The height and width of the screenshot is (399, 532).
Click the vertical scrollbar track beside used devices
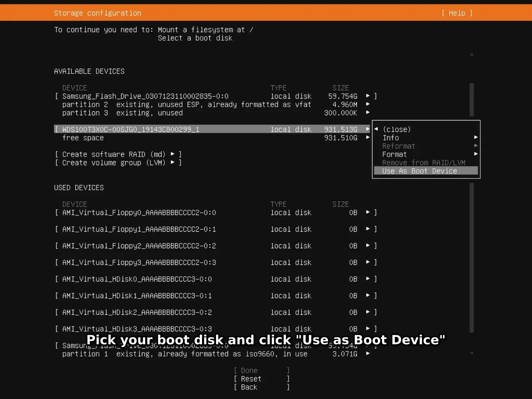point(472,258)
